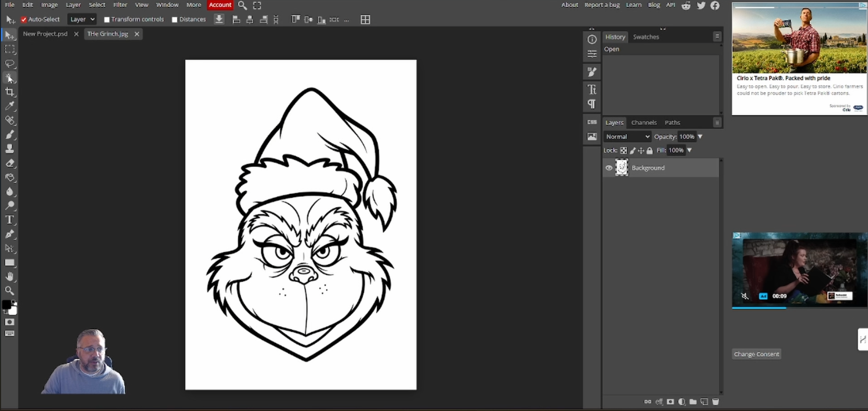Screen dimensions: 868x411
Task: Select the Eraser tool
Action: click(10, 163)
